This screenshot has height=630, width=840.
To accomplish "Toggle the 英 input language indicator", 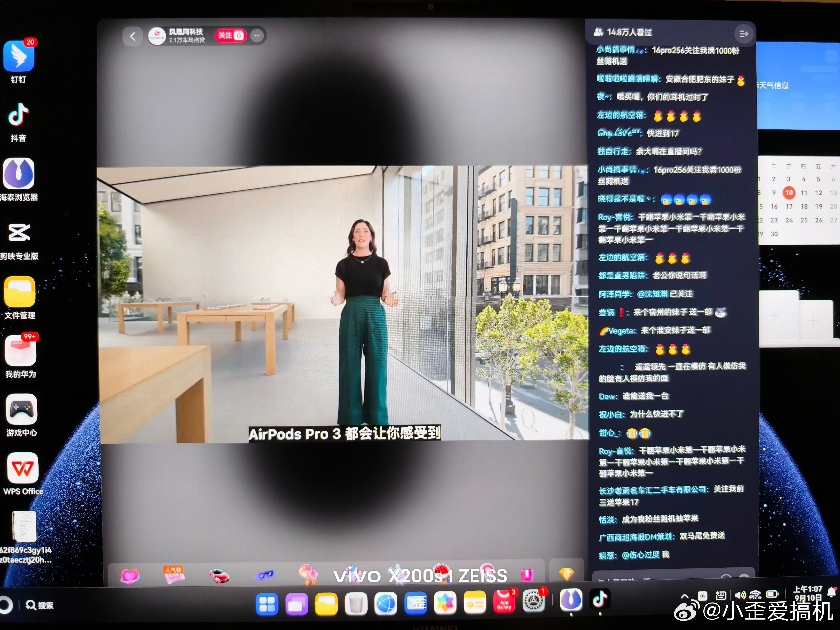I will 702,596.
